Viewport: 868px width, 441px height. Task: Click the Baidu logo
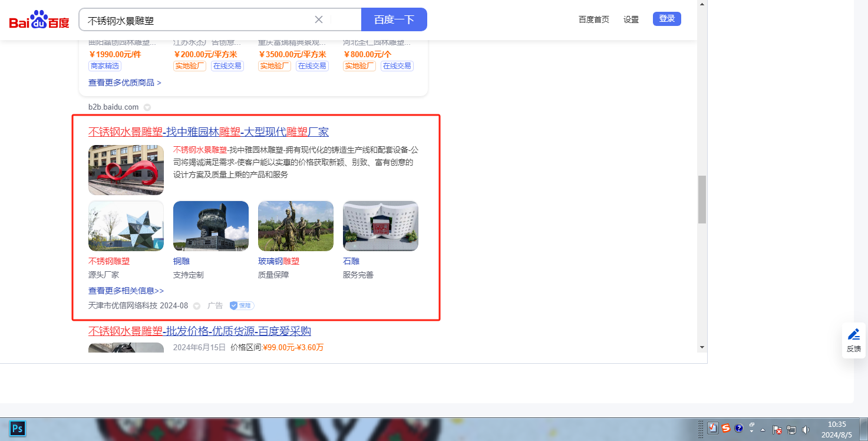(39, 20)
